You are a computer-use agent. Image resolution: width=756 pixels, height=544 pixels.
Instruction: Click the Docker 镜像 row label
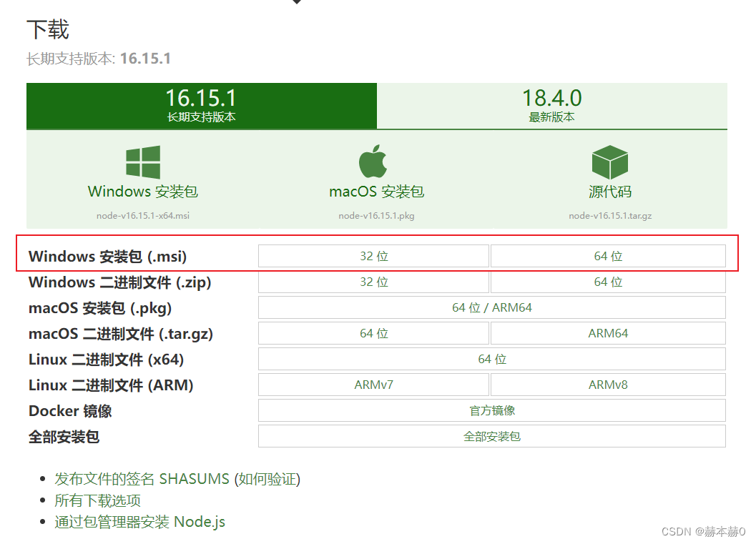(x=70, y=411)
